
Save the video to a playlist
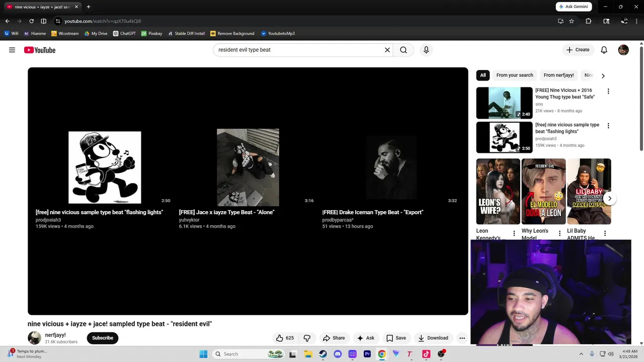[396, 338]
